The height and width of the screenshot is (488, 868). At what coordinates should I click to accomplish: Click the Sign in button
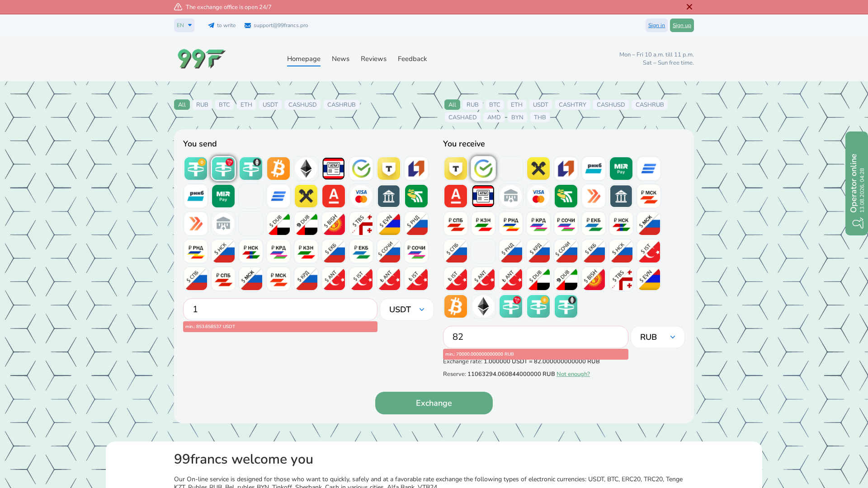pyautogui.click(x=656, y=25)
